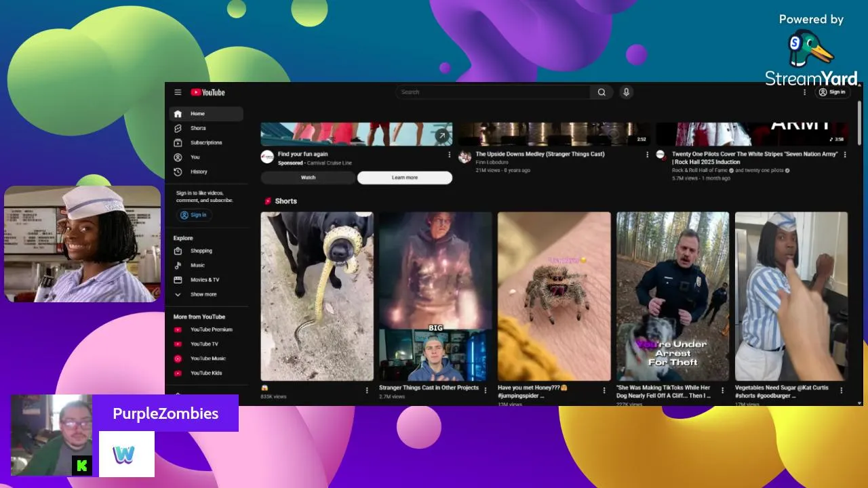Viewport: 868px width, 488px height.
Task: Open options for the 835K views Short
Action: 367,390
